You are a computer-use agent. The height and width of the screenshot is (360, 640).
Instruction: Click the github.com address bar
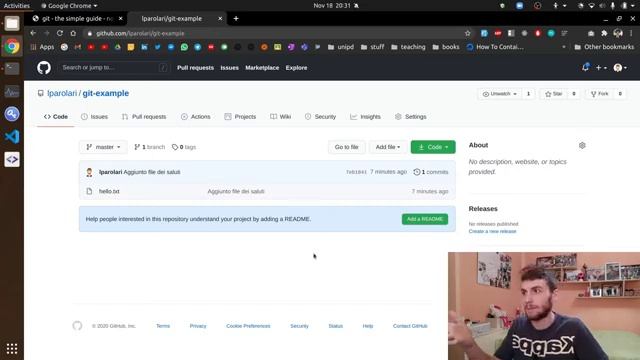(x=273, y=33)
